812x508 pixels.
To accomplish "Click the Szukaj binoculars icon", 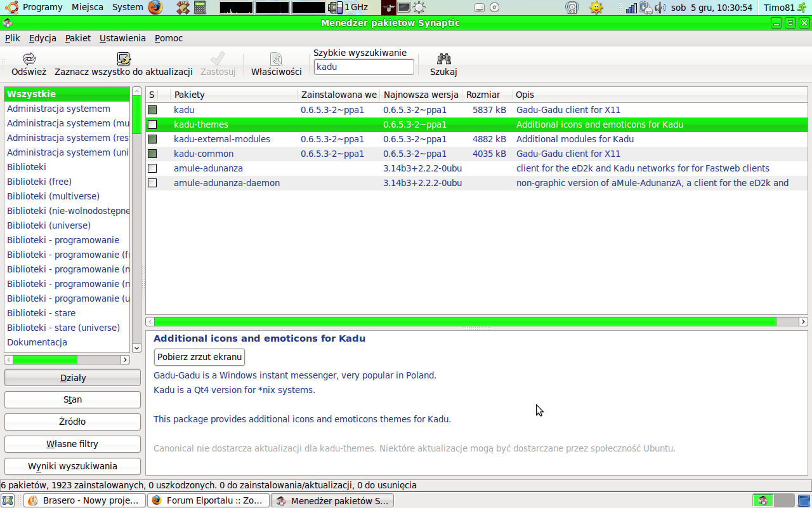I will (x=443, y=59).
